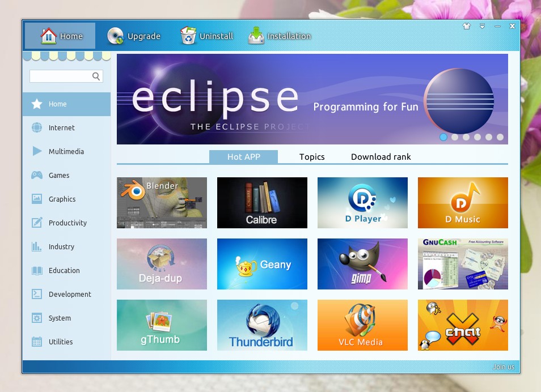This screenshot has height=392, width=541.
Task: Click the eclipse promotional banner
Action: point(312,99)
